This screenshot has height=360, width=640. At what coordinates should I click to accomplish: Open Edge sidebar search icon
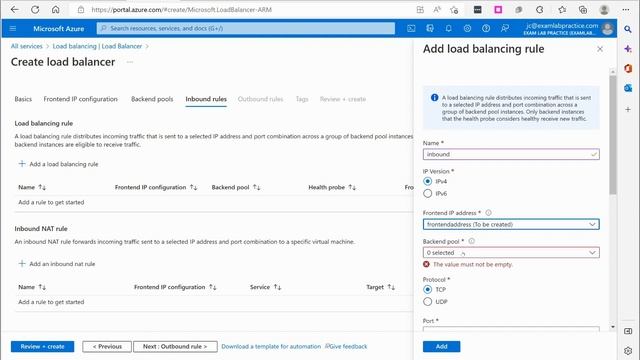[628, 29]
